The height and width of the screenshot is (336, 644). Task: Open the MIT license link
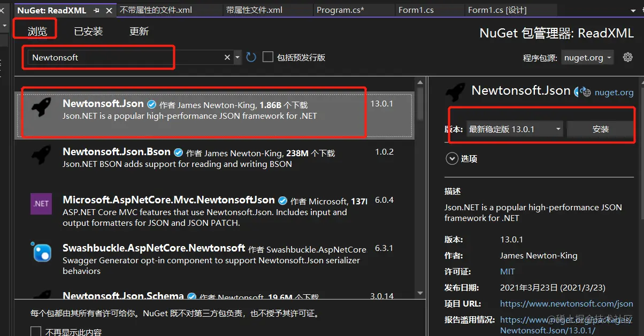(508, 271)
